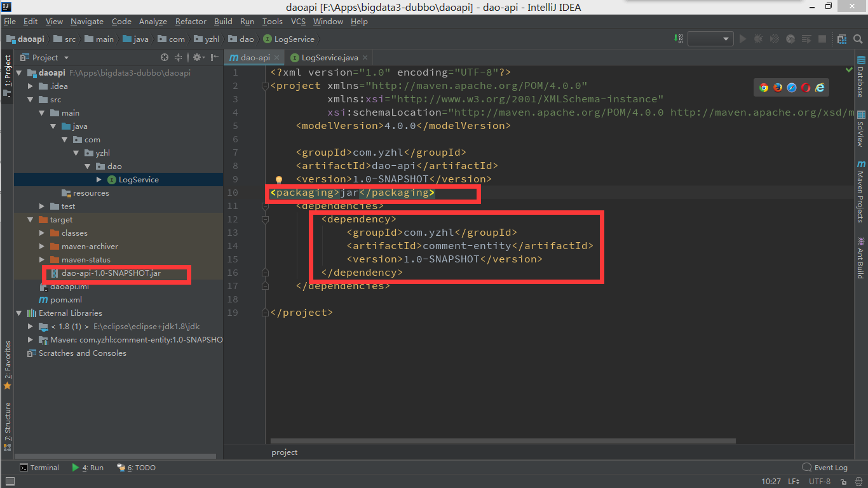Open the 4: Run tool window
Viewport: 868px width, 488px height.
(88, 468)
